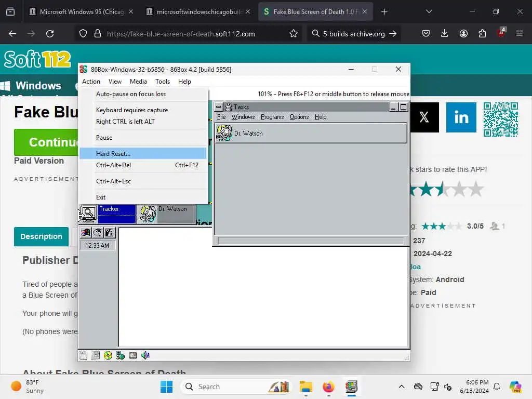Open the Tools menu in 86Box

click(163, 82)
